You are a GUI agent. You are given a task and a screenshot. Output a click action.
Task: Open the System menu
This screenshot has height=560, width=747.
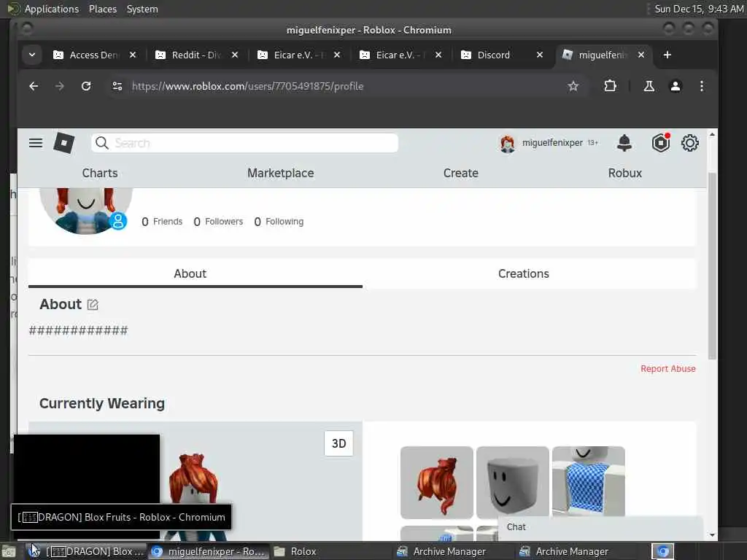142,9
